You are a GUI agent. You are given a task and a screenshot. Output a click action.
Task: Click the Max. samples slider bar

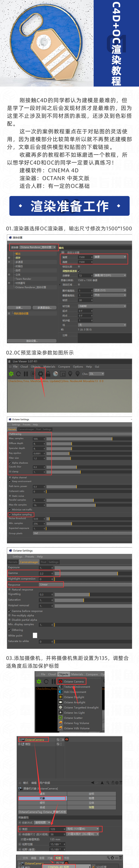89,439
